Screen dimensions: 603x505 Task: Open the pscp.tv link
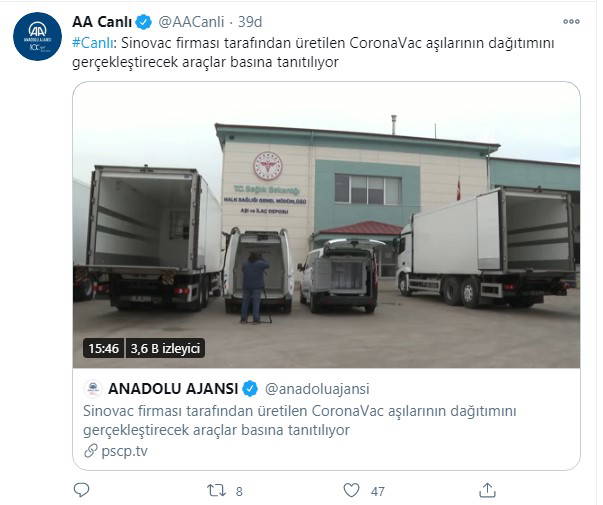(124, 451)
